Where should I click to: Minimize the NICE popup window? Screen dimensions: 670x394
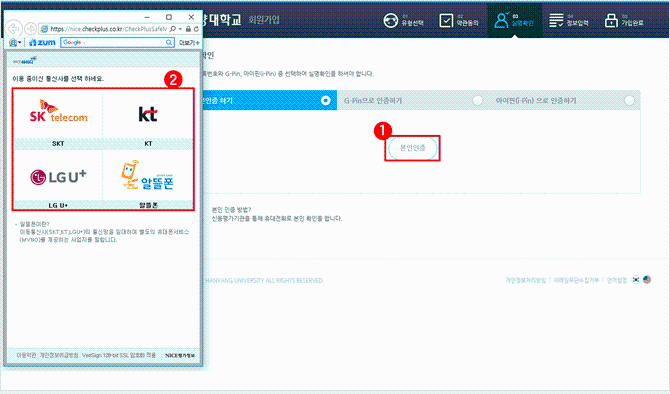pos(147,17)
